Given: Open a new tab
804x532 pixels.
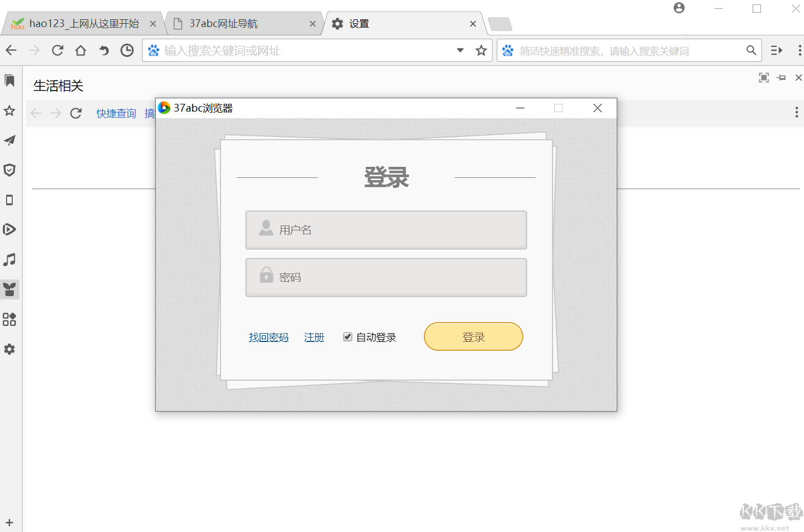Looking at the screenshot, I should [500, 24].
